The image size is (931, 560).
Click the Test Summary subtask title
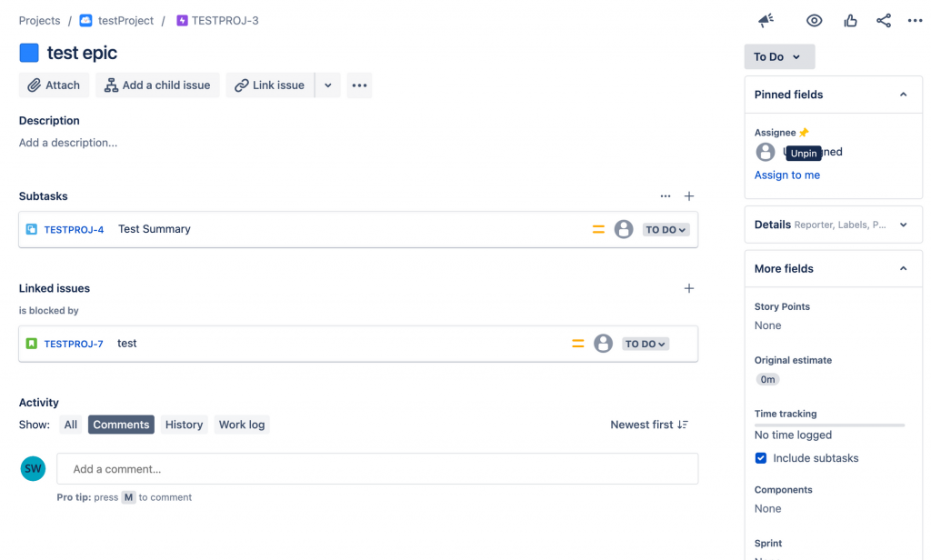point(155,229)
